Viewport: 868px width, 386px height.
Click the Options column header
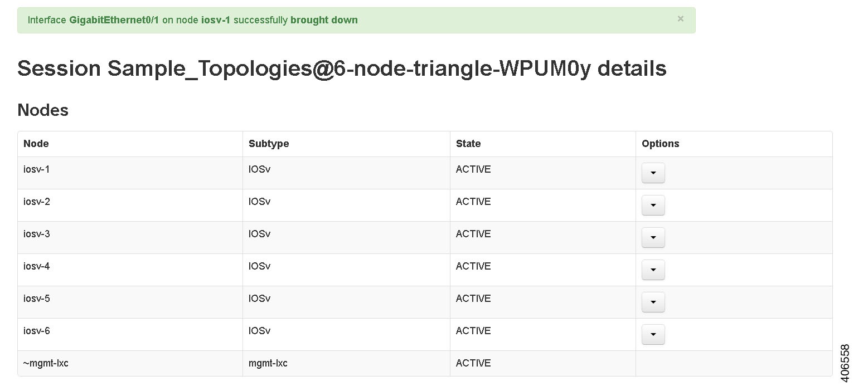(x=660, y=144)
